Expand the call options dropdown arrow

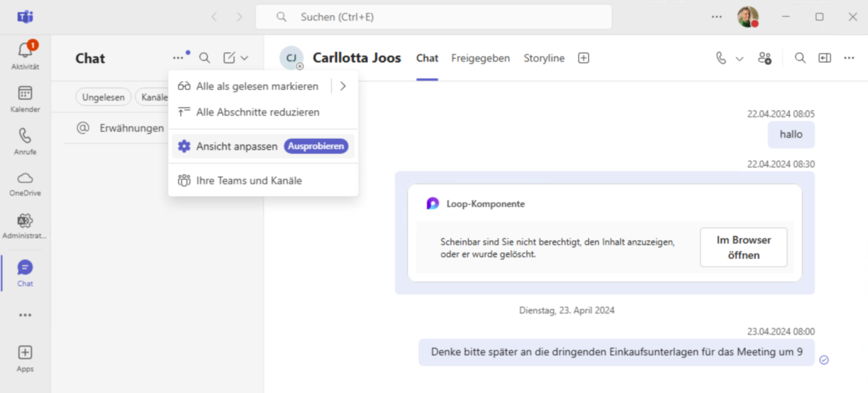pyautogui.click(x=739, y=58)
